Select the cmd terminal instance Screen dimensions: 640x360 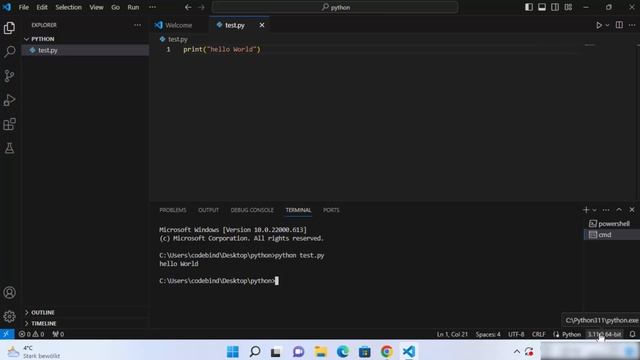click(611, 235)
